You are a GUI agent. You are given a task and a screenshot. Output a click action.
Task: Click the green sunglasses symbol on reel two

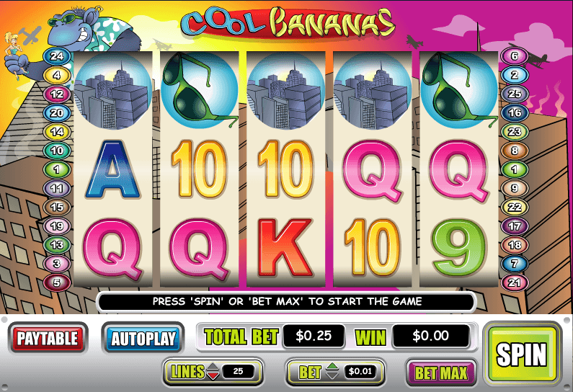pos(200,90)
